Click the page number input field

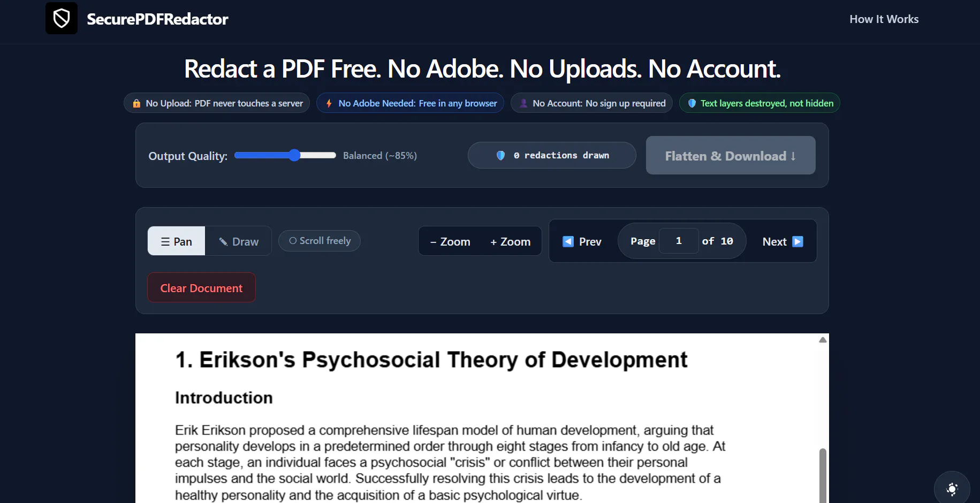point(679,241)
